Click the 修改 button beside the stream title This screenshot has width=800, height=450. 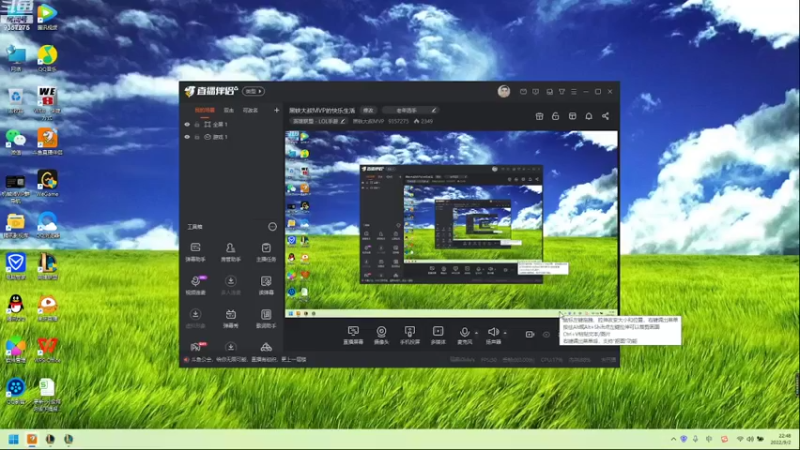pyautogui.click(x=368, y=110)
